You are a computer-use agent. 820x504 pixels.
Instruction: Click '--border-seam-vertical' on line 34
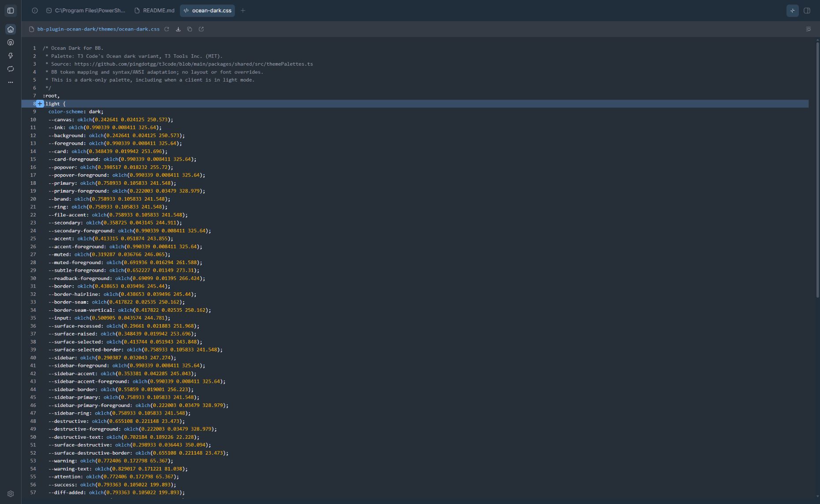coord(82,310)
